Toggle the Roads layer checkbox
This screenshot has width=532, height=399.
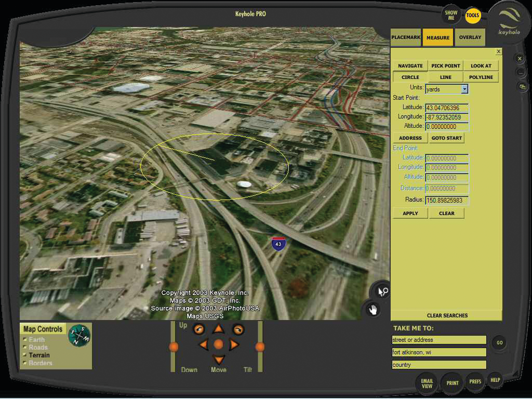25,348
